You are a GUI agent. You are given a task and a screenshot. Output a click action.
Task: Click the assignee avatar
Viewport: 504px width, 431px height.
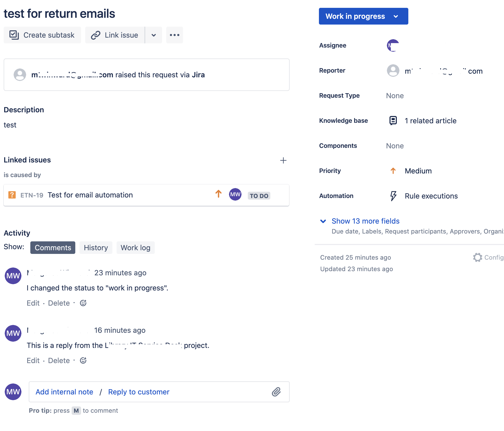[393, 45]
